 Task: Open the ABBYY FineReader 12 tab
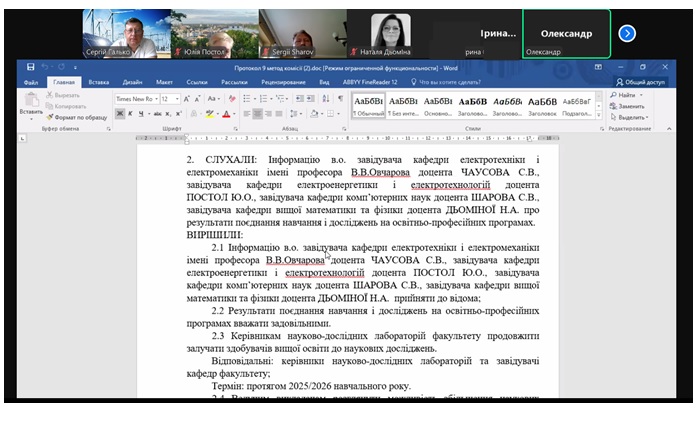tap(370, 82)
